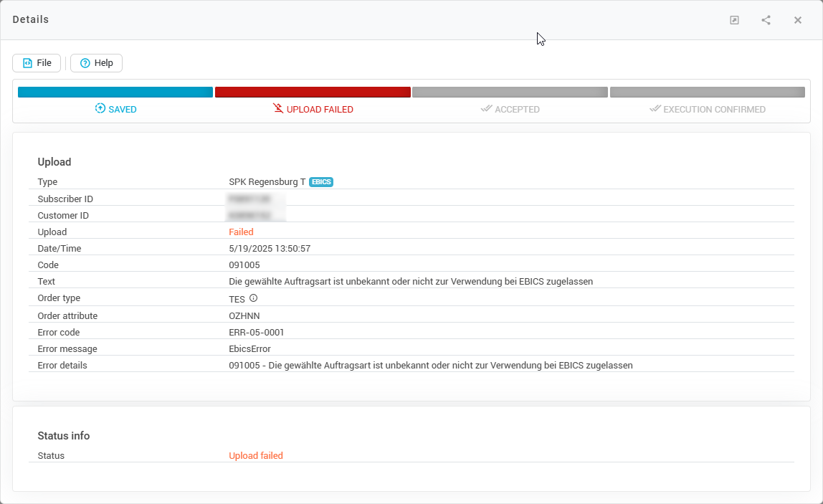Select the grey Execution Confirmed progress segment
Screen dimensions: 823x504
(707, 92)
